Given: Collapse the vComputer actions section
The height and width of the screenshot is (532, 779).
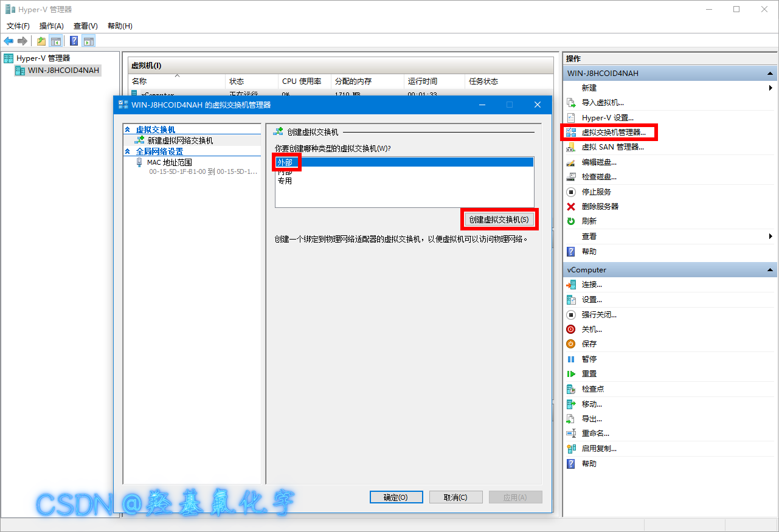Looking at the screenshot, I should pyautogui.click(x=770, y=270).
